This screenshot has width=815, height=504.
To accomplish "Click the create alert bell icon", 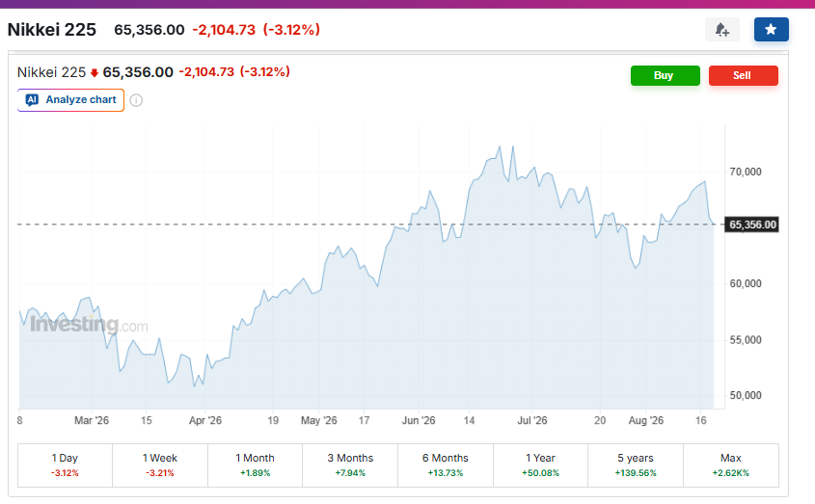I will point(722,30).
